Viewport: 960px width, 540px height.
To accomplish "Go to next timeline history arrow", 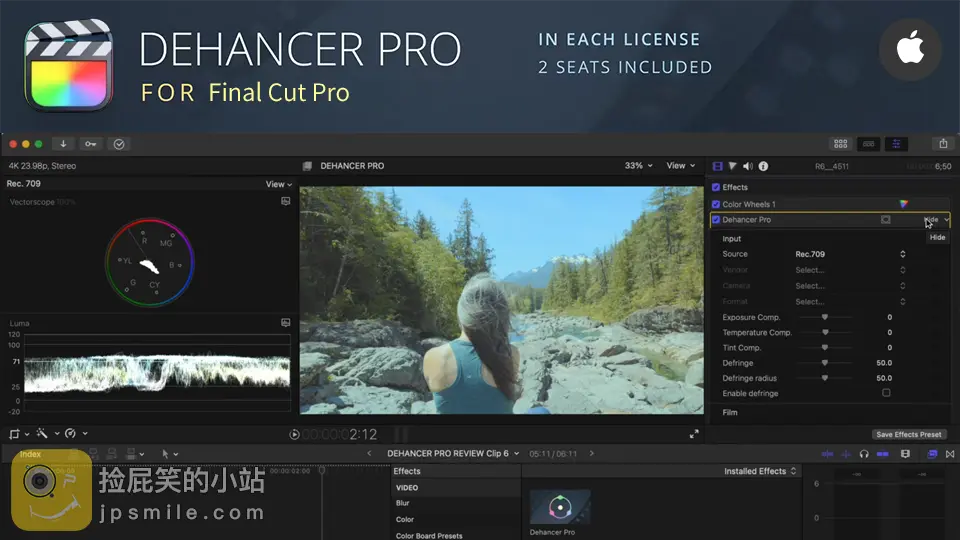I will pyautogui.click(x=591, y=454).
